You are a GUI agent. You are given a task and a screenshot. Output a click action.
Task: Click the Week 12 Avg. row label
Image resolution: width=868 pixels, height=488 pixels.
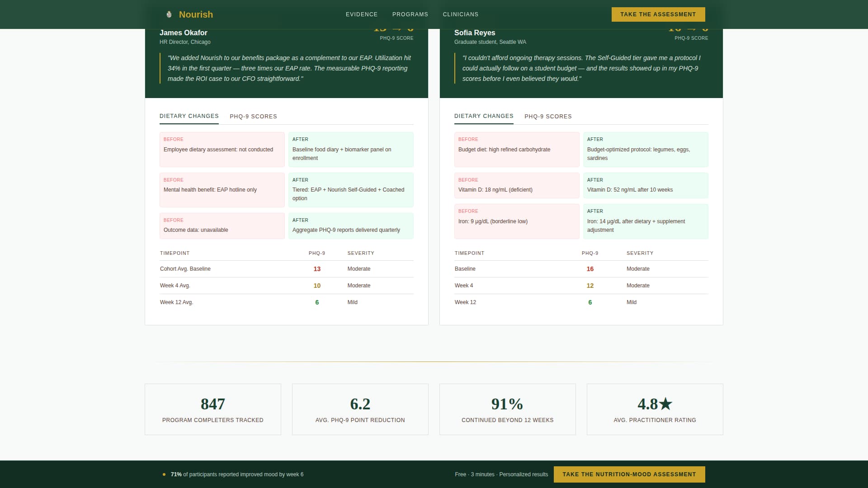tap(176, 302)
